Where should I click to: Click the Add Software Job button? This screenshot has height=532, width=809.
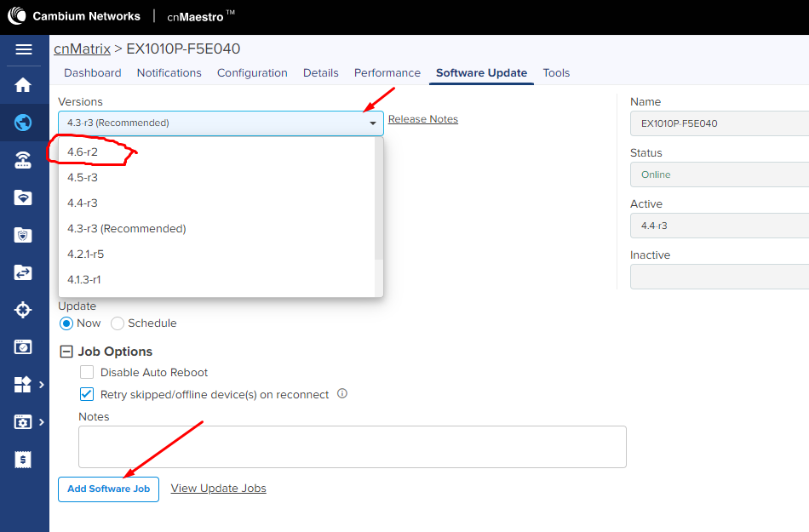click(108, 489)
